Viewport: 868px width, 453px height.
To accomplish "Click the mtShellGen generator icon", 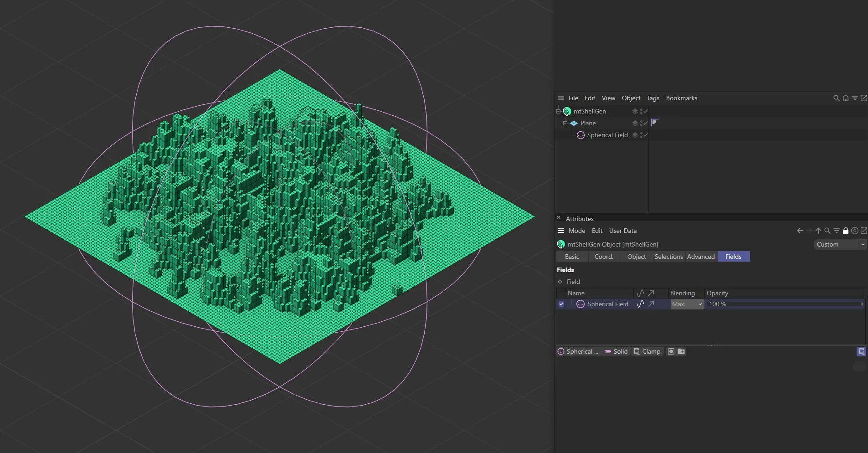I will 567,111.
